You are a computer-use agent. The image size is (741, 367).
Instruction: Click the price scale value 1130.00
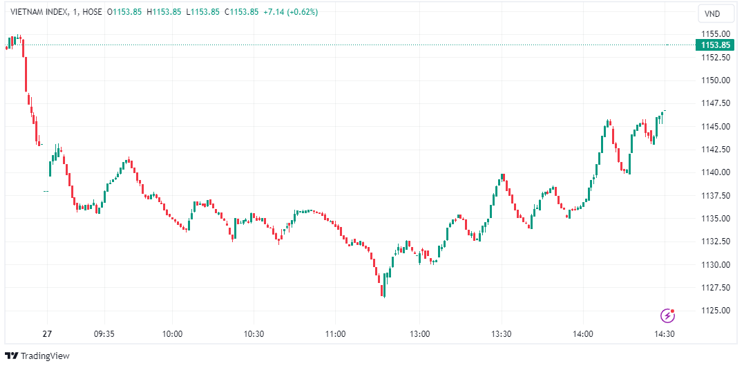point(717,265)
